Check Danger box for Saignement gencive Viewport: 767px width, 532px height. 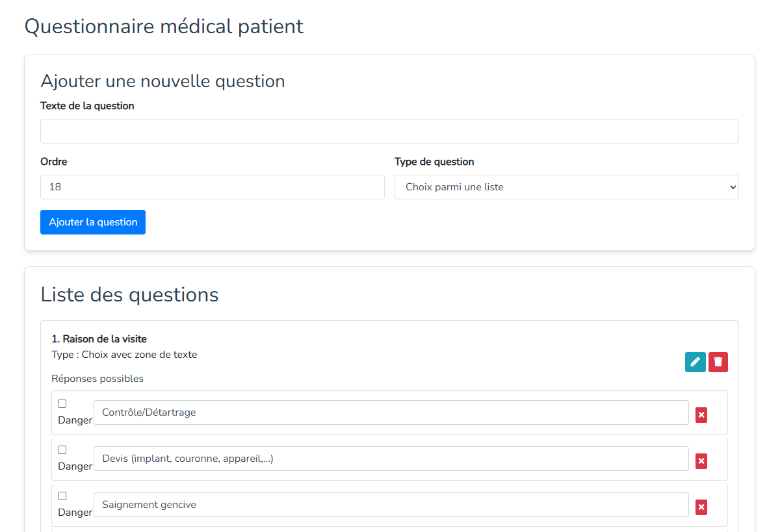(62, 496)
